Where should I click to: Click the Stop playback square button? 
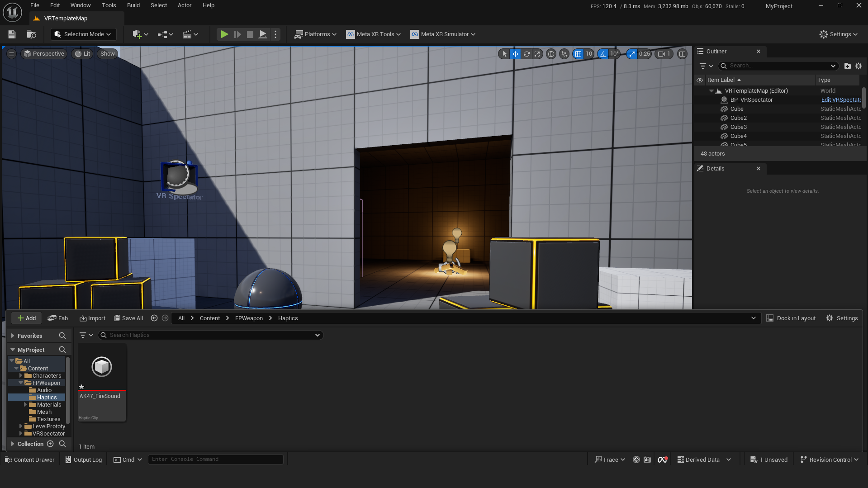[250, 34]
